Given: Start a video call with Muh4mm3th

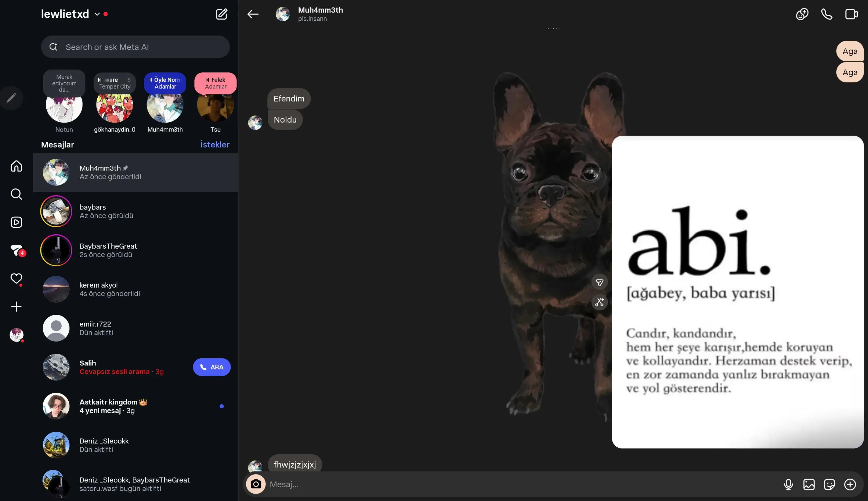Looking at the screenshot, I should tap(851, 14).
